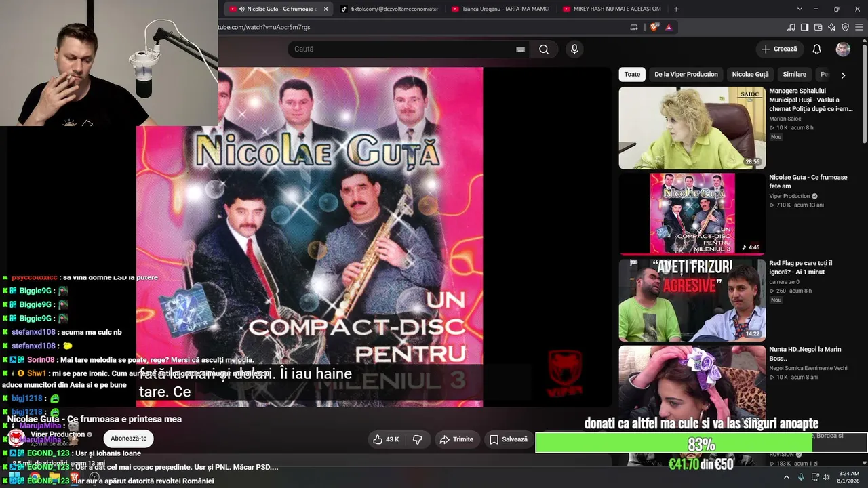868x488 pixels.
Task: Toggle the browser sidebar panel icon
Action: pos(804,27)
